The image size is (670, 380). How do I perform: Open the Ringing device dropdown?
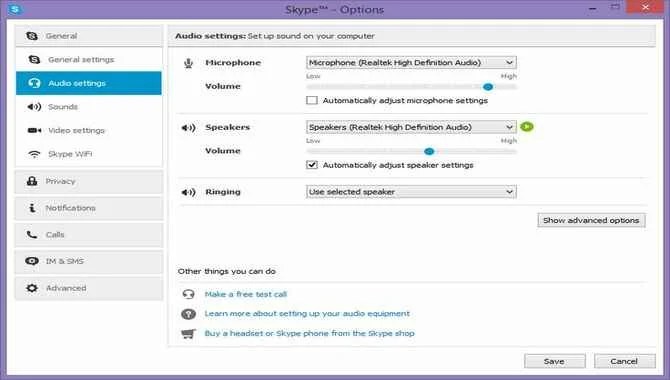[x=411, y=191]
